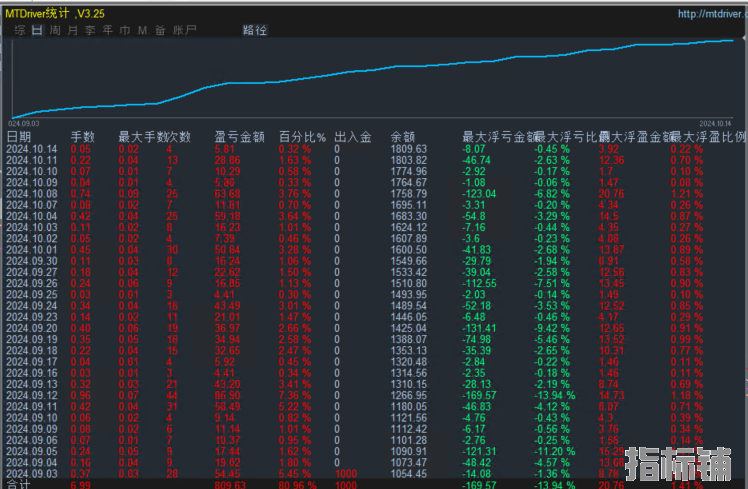This screenshot has height=489, width=748.
Task: Select the 2024.09.12 row date
Action: [x=32, y=394]
